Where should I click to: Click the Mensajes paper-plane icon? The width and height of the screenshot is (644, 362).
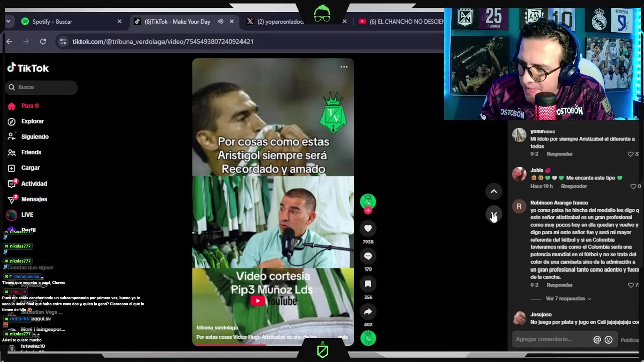(12, 200)
